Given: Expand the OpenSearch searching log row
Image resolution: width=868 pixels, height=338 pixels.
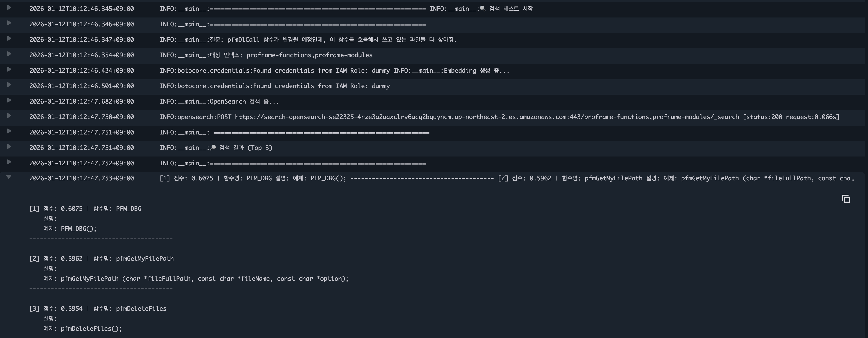Looking at the screenshot, I should click(9, 100).
